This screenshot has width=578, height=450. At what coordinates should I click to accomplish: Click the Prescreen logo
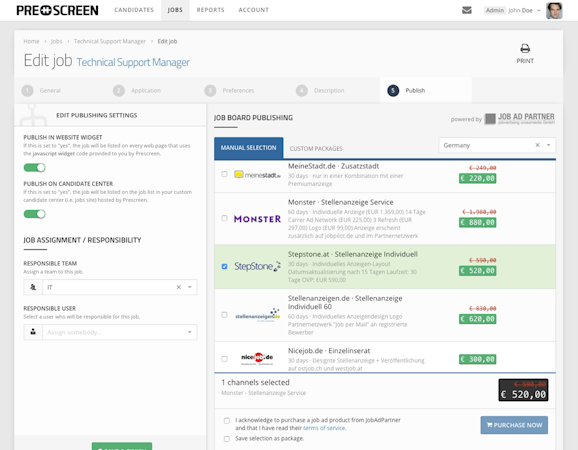[x=58, y=10]
